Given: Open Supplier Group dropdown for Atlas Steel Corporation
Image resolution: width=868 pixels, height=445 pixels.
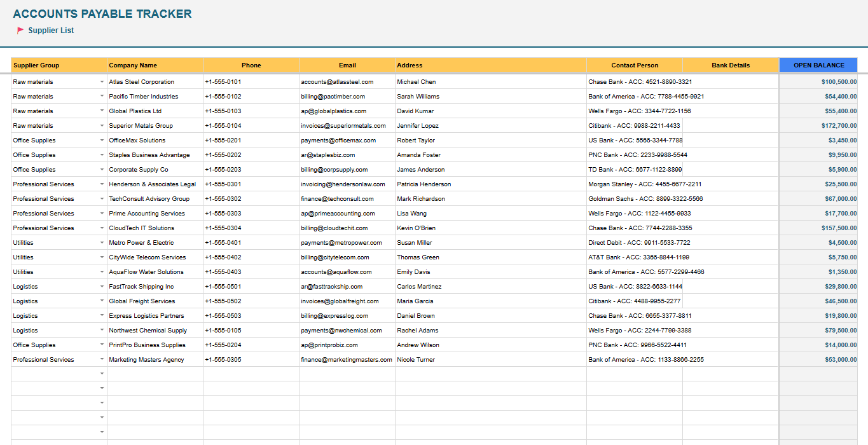Looking at the screenshot, I should point(102,82).
